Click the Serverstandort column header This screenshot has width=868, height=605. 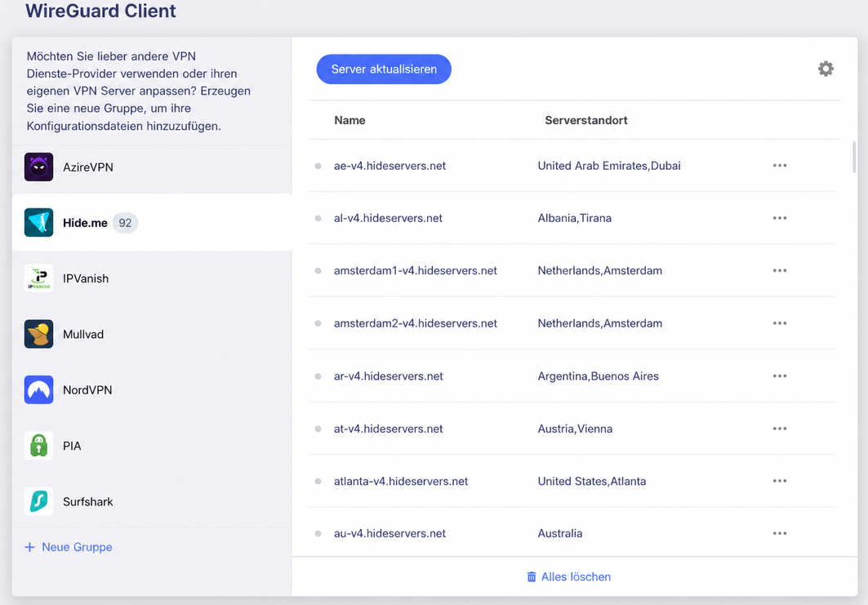586,120
